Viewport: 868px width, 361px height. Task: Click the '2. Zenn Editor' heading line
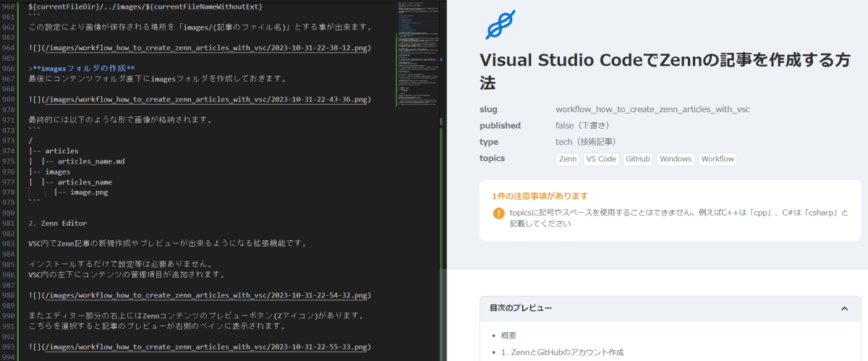tap(57, 223)
